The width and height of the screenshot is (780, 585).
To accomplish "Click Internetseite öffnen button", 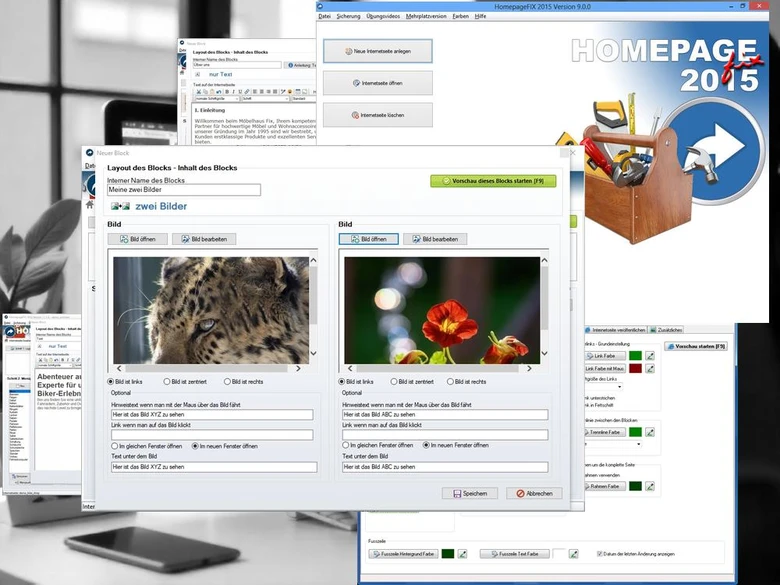I will (378, 83).
